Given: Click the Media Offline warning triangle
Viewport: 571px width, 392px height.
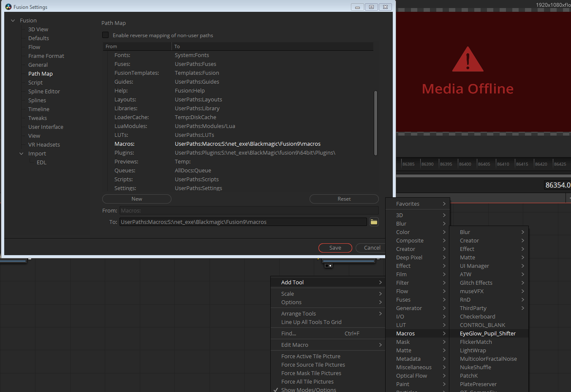Looking at the screenshot, I should coord(468,59).
